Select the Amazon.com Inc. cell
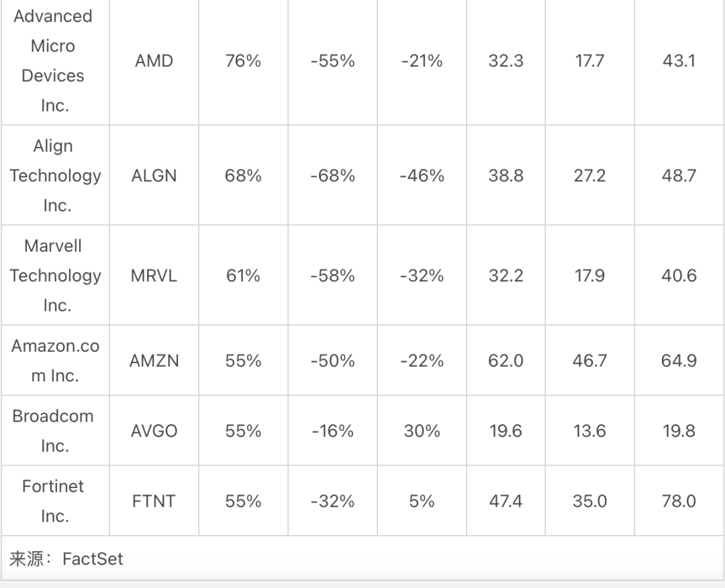 (55, 360)
